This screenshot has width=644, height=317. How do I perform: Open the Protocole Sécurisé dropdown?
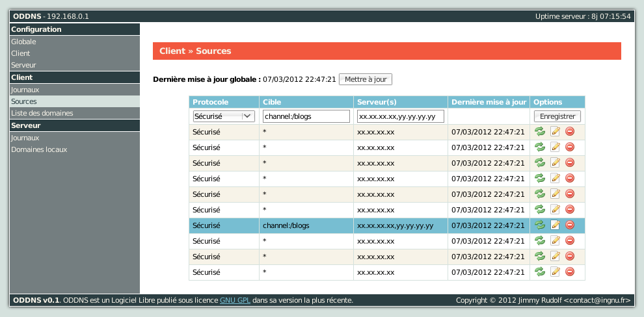tap(223, 116)
